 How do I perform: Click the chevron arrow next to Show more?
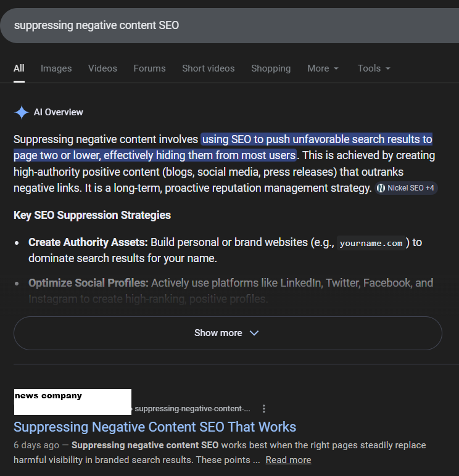(254, 333)
